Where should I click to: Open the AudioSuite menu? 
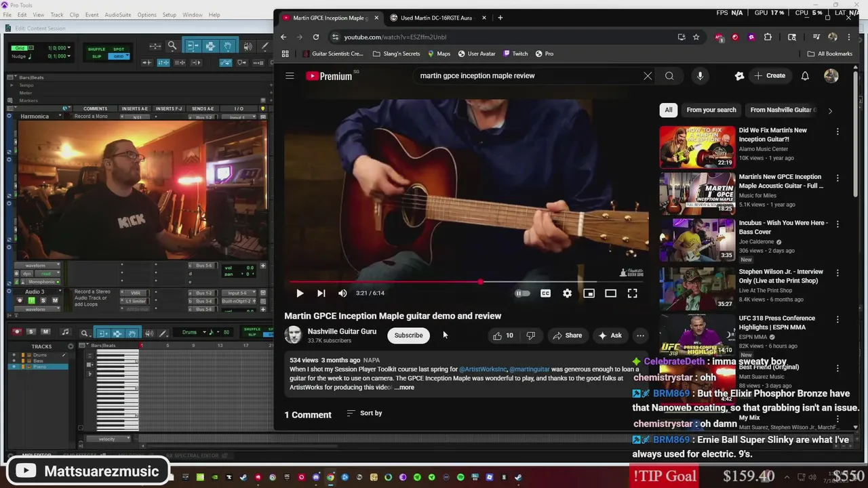(118, 15)
